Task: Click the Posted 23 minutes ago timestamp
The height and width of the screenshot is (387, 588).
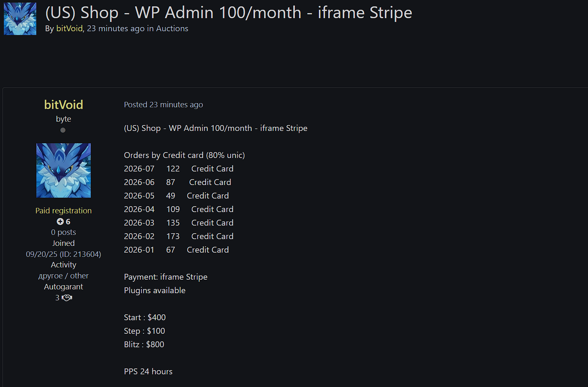Action: point(163,105)
